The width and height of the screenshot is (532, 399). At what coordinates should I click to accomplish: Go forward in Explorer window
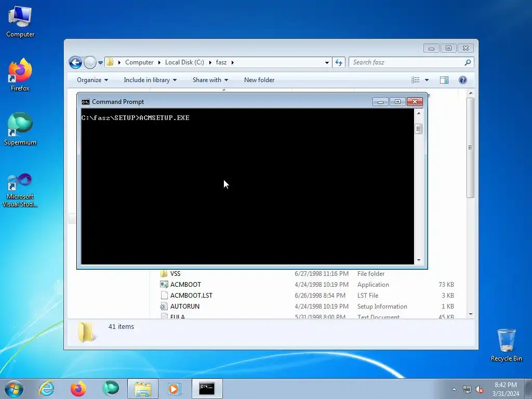point(90,62)
